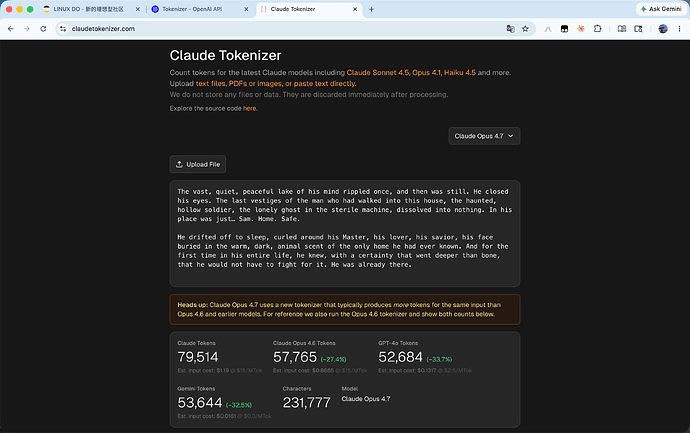
Task: Click the Ask Gemini button
Action: point(661,9)
